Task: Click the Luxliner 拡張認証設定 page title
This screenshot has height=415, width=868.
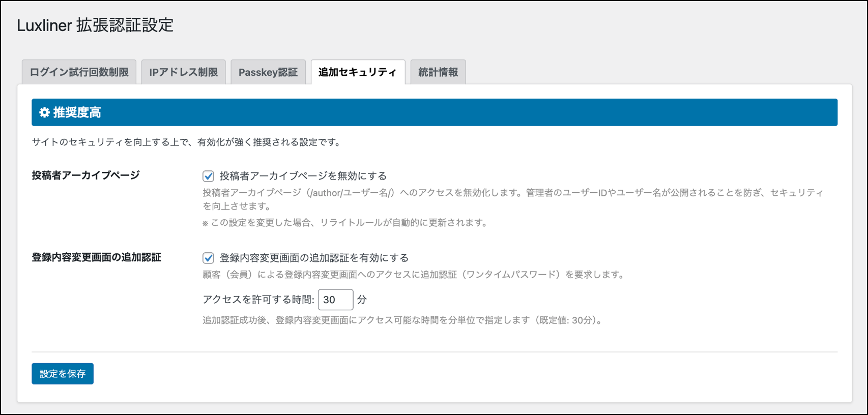Action: click(x=95, y=25)
